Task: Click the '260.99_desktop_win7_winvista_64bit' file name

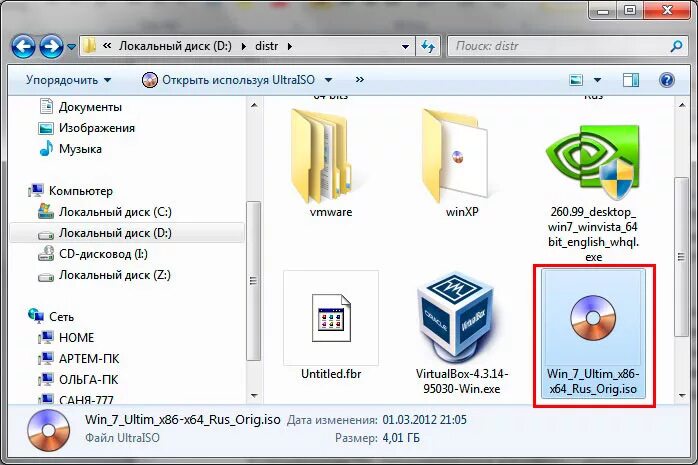Action: click(x=593, y=234)
